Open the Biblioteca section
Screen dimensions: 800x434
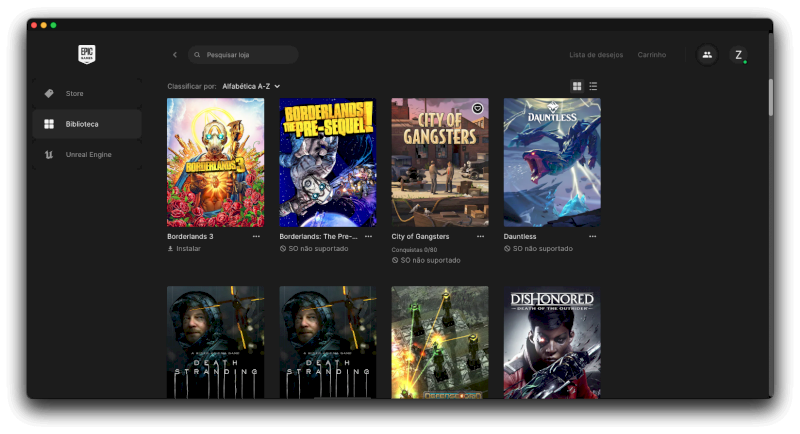pyautogui.click(x=87, y=124)
